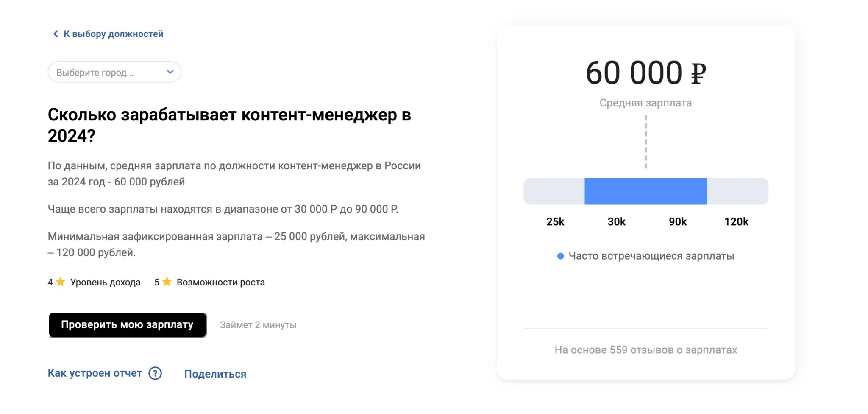Click the question mark help icon
868x414 pixels.
click(x=155, y=373)
